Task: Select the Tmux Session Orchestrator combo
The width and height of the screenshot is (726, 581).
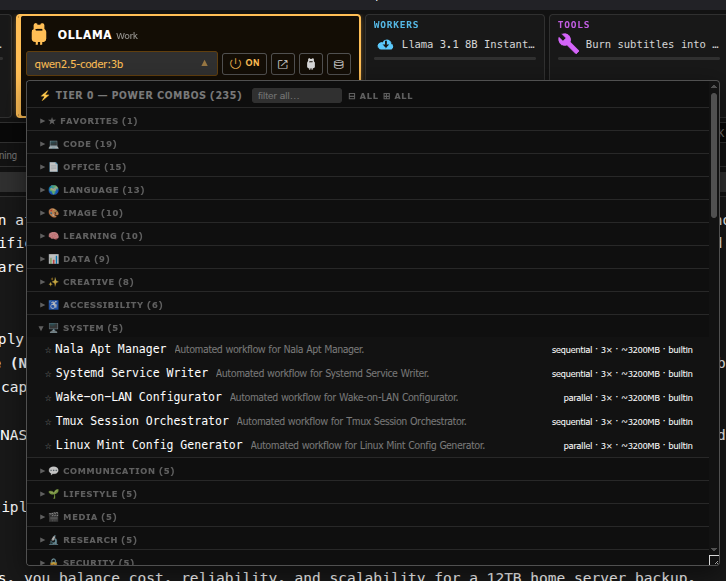Action: coord(368,422)
